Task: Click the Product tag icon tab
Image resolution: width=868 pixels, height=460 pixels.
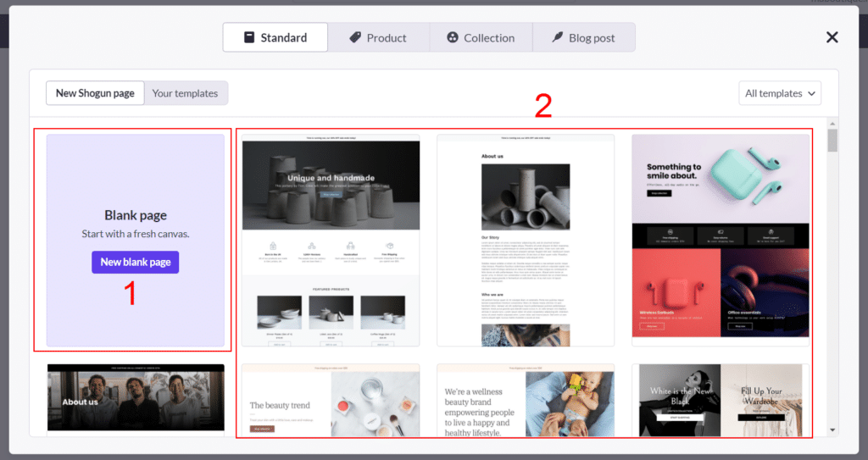Action: click(378, 37)
